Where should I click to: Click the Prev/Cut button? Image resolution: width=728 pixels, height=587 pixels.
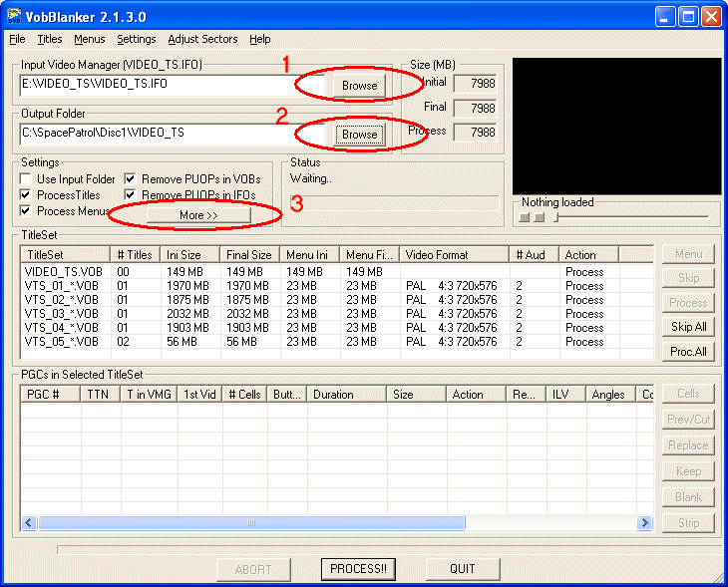(688, 419)
